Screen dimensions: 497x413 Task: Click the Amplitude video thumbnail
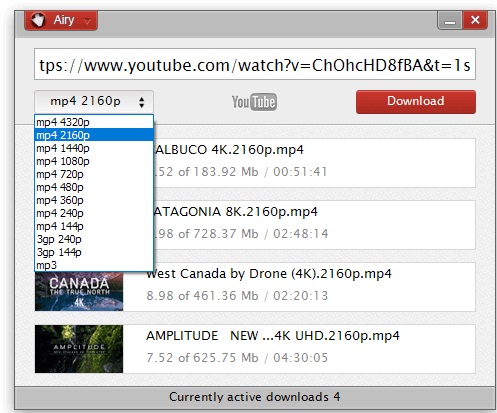(79, 349)
